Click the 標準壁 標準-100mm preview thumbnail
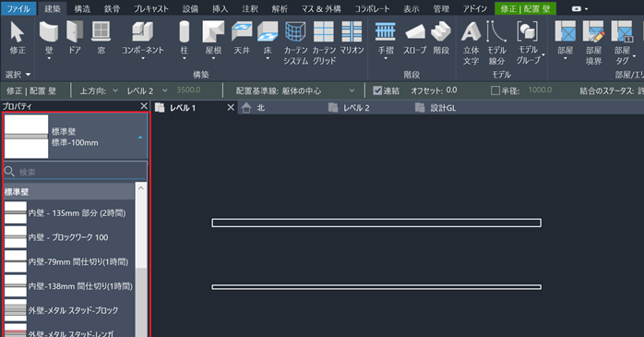 (26, 137)
